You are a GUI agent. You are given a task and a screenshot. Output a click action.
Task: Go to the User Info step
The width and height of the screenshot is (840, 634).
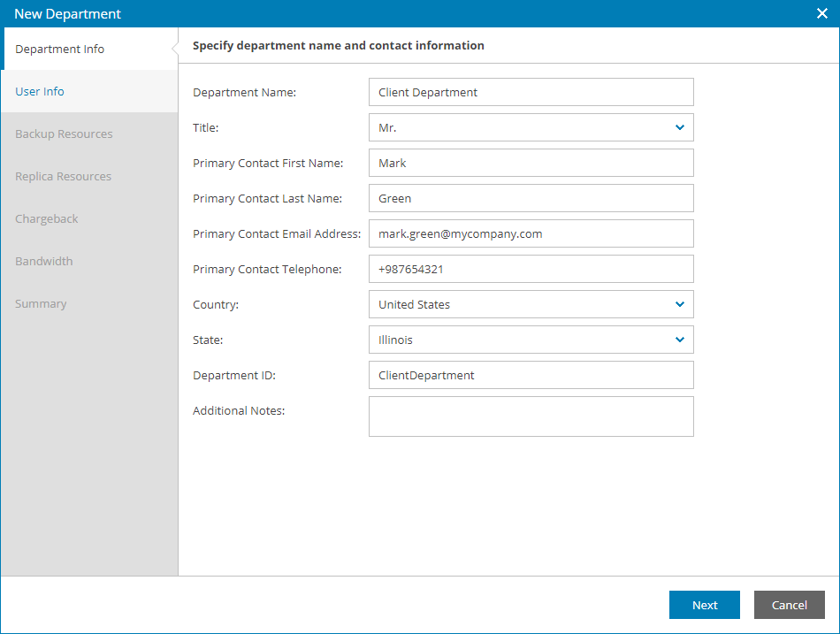40,92
